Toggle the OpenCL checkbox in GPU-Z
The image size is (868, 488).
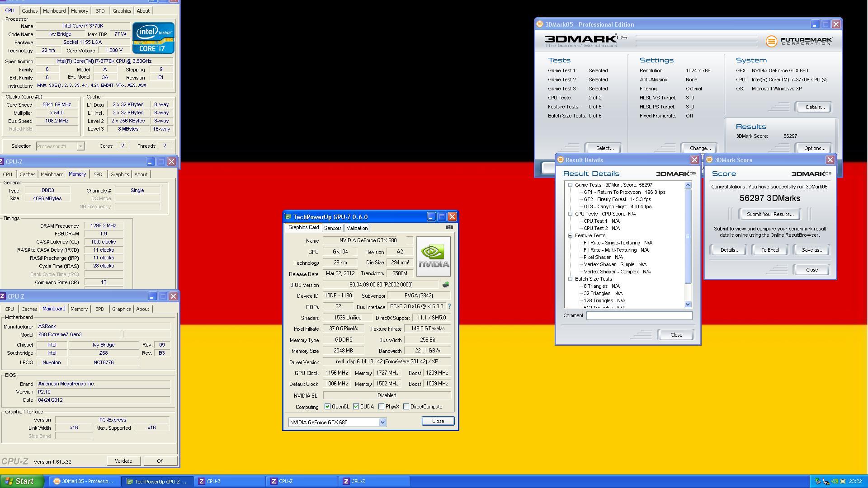pyautogui.click(x=327, y=407)
